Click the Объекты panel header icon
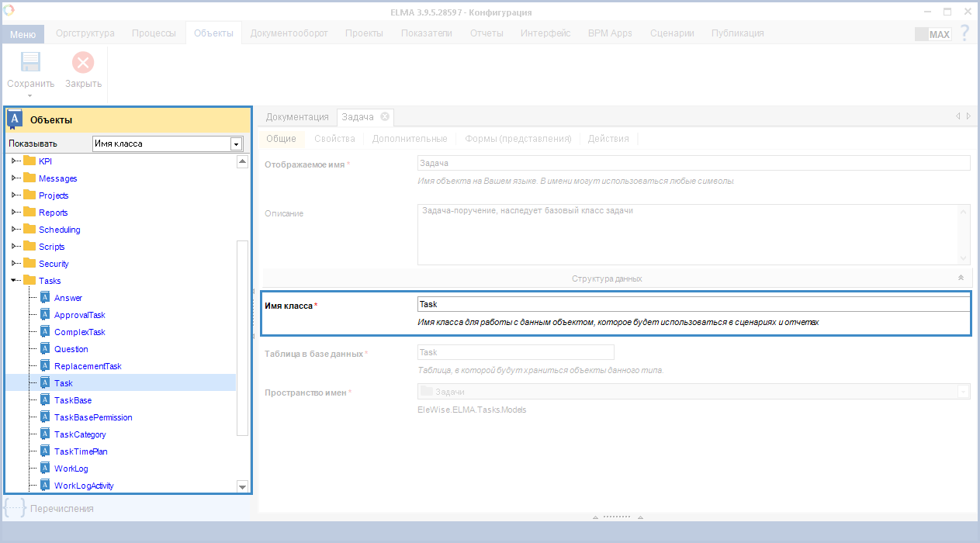980x543 pixels. [14, 119]
